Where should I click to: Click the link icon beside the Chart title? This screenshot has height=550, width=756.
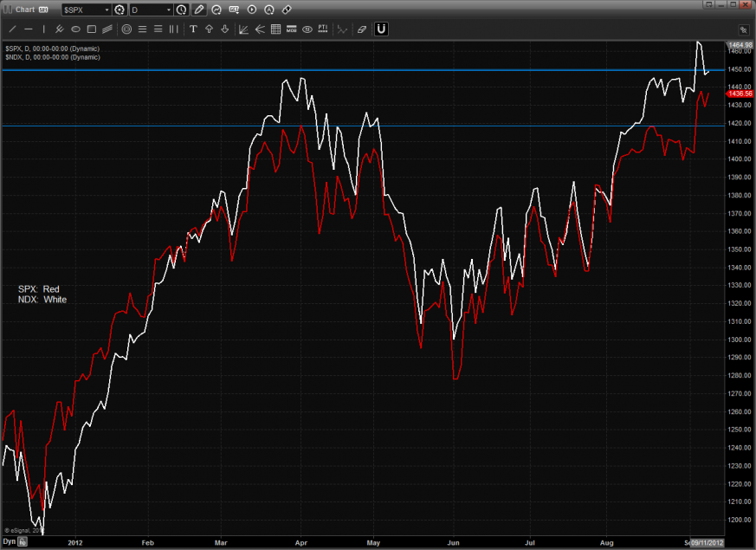43,10
